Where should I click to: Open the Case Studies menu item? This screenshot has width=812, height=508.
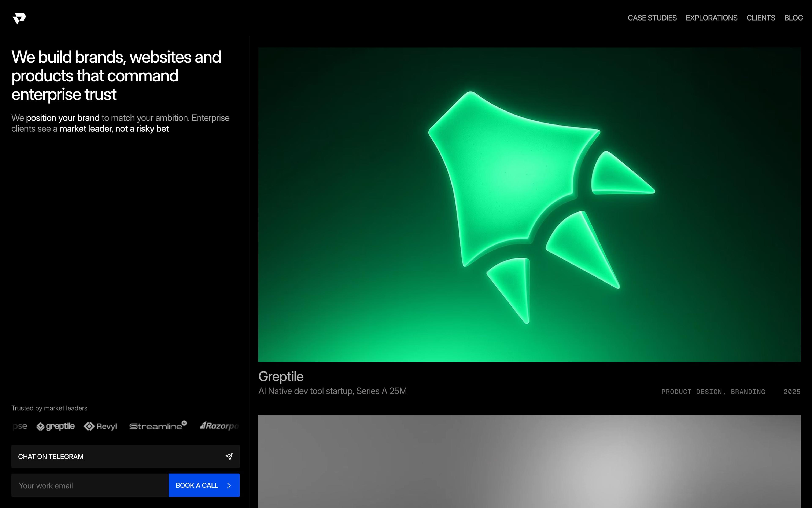[x=652, y=18]
